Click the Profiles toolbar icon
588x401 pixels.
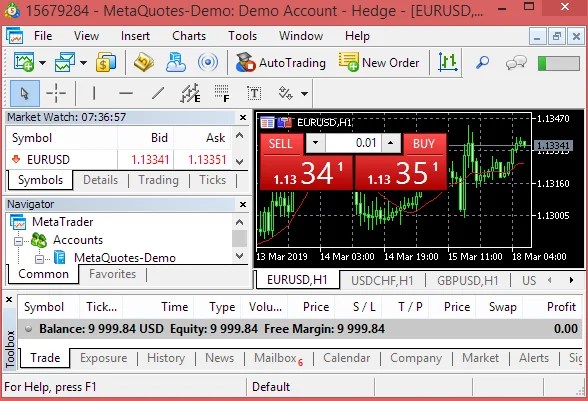[x=65, y=62]
